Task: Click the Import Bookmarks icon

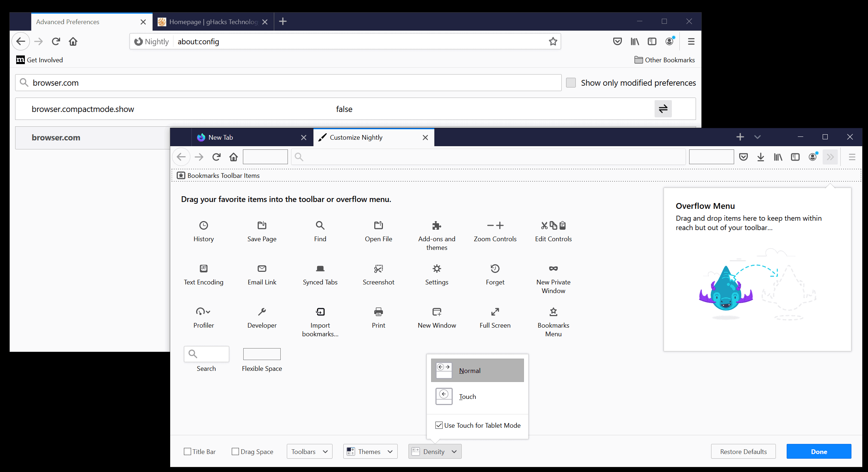Action: point(320,311)
